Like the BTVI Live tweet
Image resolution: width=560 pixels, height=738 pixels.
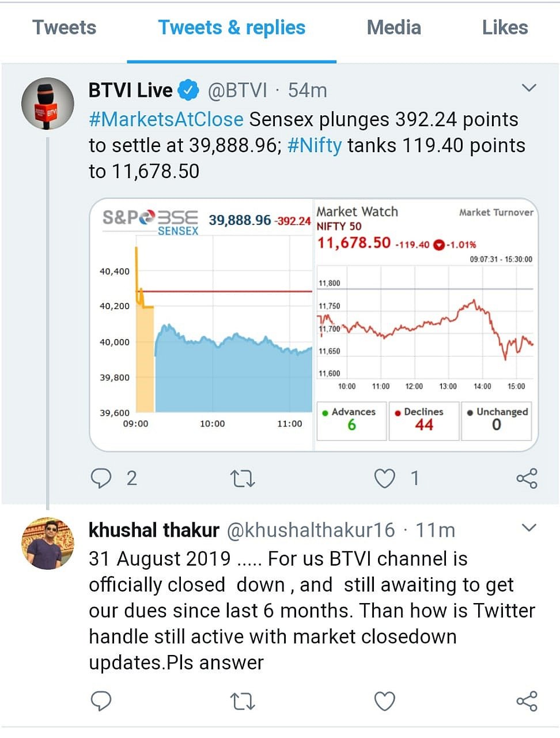[385, 479]
